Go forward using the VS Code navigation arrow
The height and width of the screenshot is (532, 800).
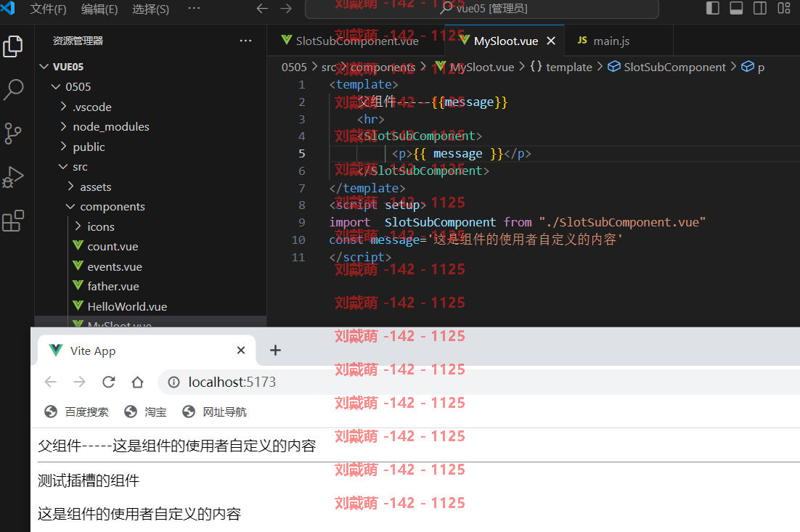pyautogui.click(x=286, y=8)
